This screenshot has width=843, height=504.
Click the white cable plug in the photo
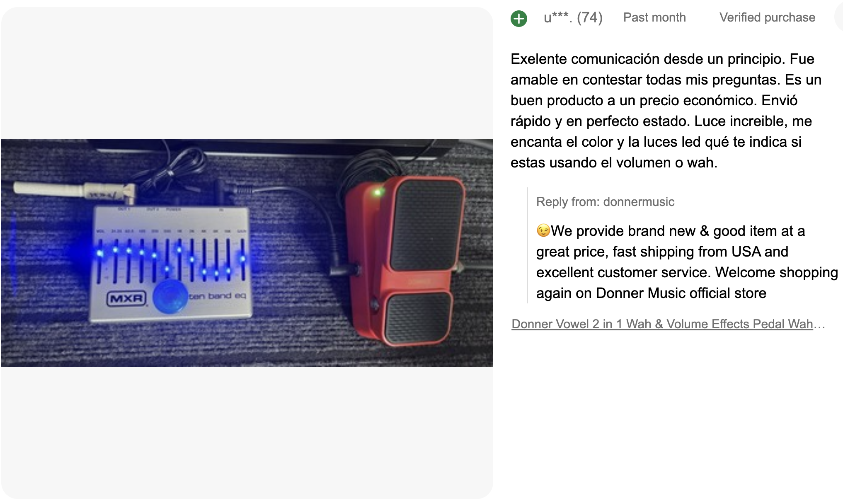[74, 190]
